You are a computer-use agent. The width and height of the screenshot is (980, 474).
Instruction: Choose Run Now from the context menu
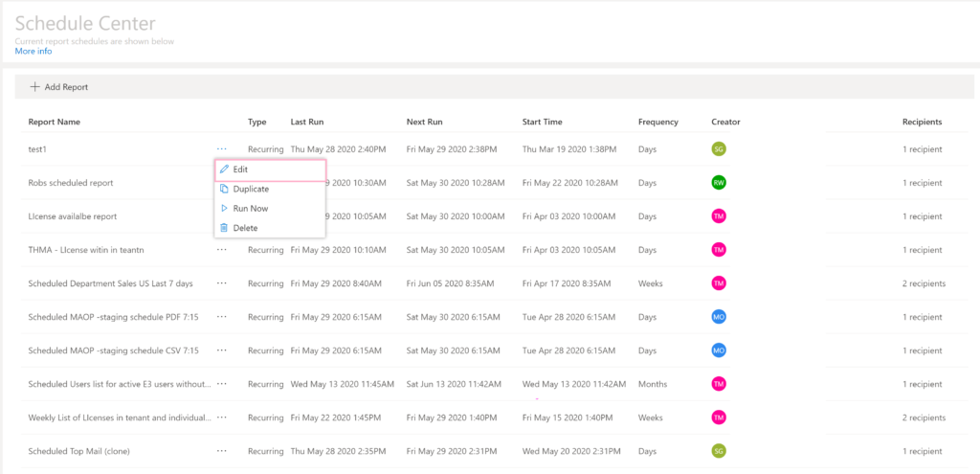[x=251, y=209]
